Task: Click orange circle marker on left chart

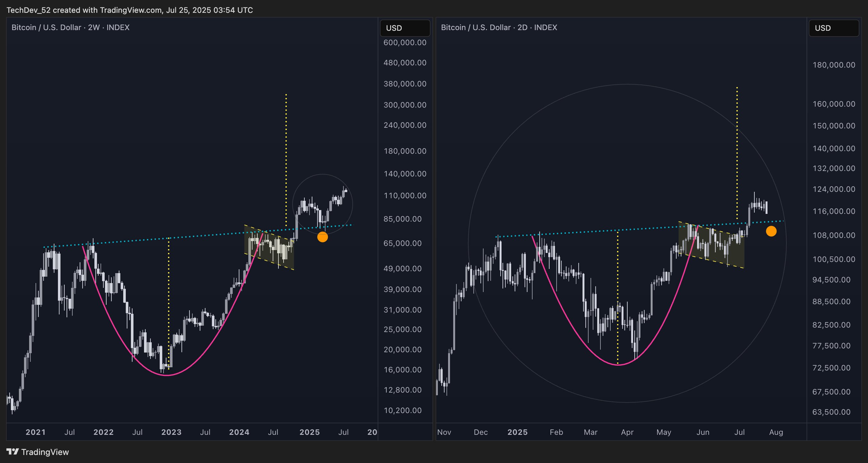Action: [323, 237]
